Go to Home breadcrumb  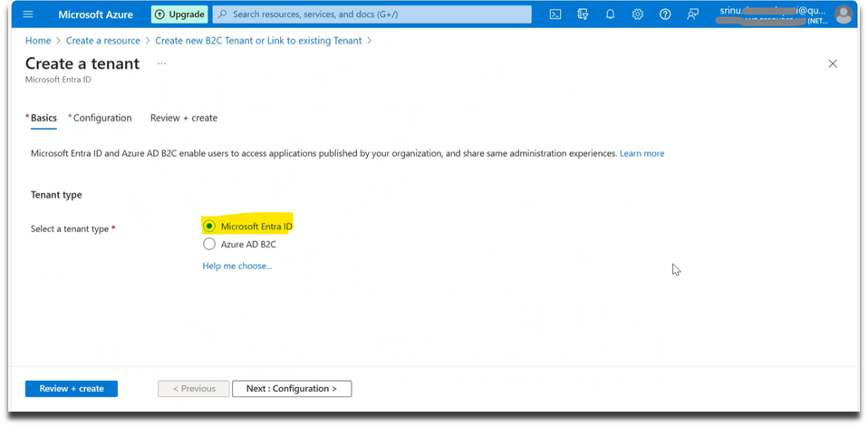(x=38, y=41)
